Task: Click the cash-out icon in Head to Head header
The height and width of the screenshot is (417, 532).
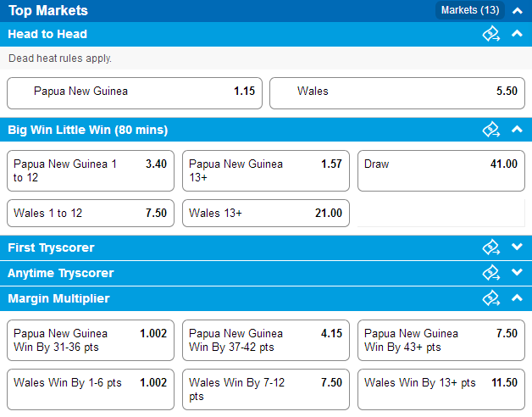Action: tap(491, 34)
